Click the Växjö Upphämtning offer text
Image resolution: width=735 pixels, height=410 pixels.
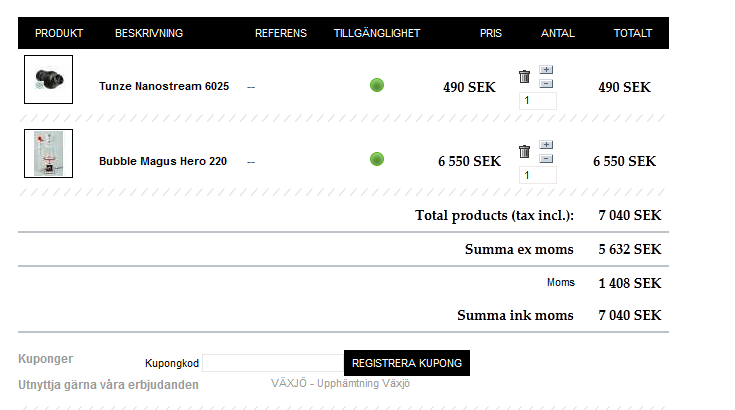[x=340, y=383]
